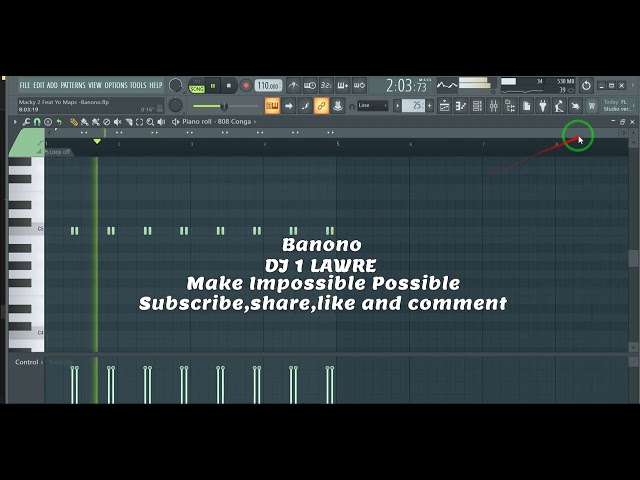Viewport: 640px width, 480px height.
Task: Open the HELP menu
Action: click(156, 85)
